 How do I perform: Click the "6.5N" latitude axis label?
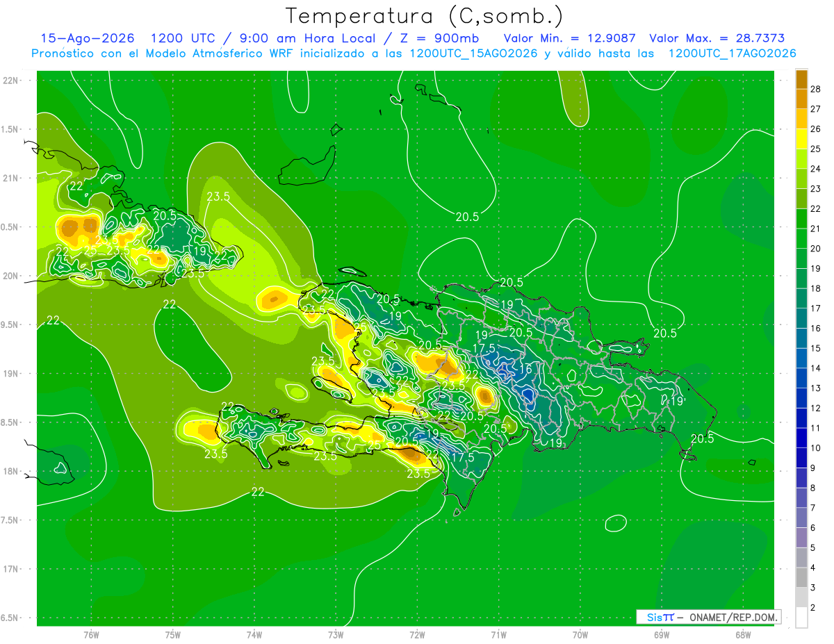click(10, 618)
